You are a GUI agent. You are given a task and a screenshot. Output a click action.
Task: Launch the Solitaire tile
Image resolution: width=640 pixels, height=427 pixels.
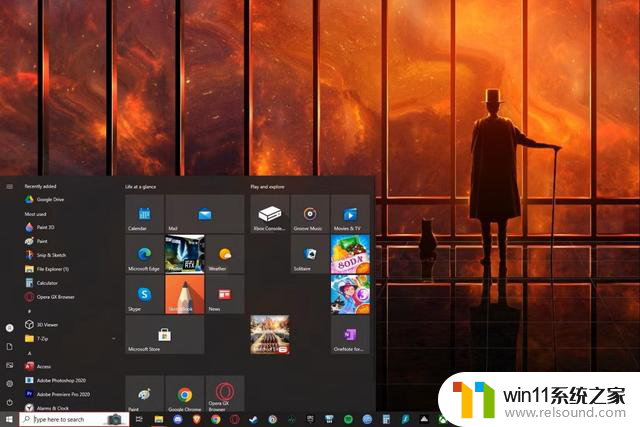coord(310,254)
